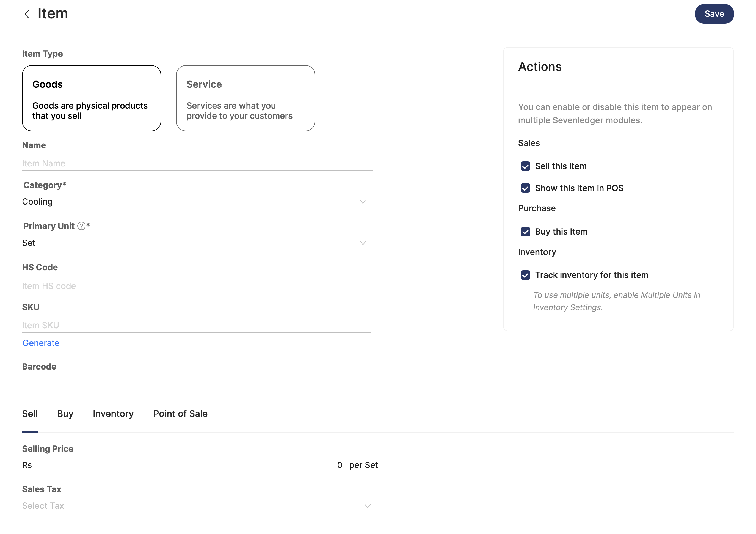Switch to the Buy tab
Viewport: 756px width, 534px height.
(x=65, y=414)
